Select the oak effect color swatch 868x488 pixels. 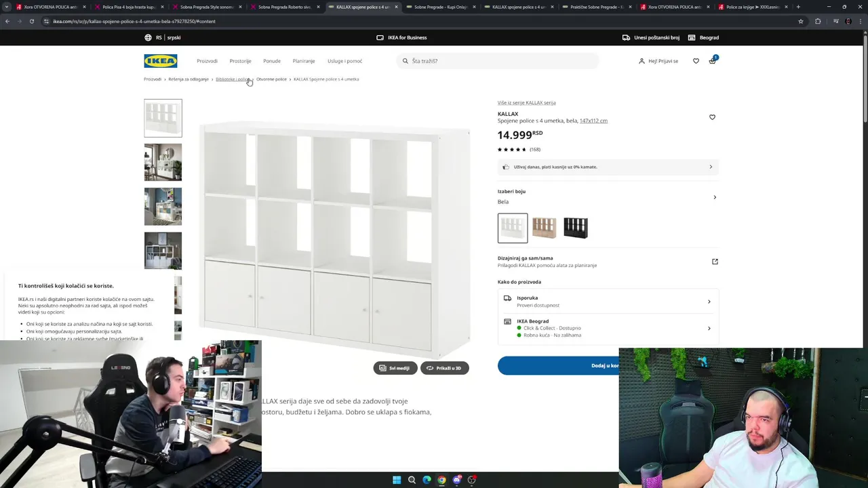click(544, 228)
